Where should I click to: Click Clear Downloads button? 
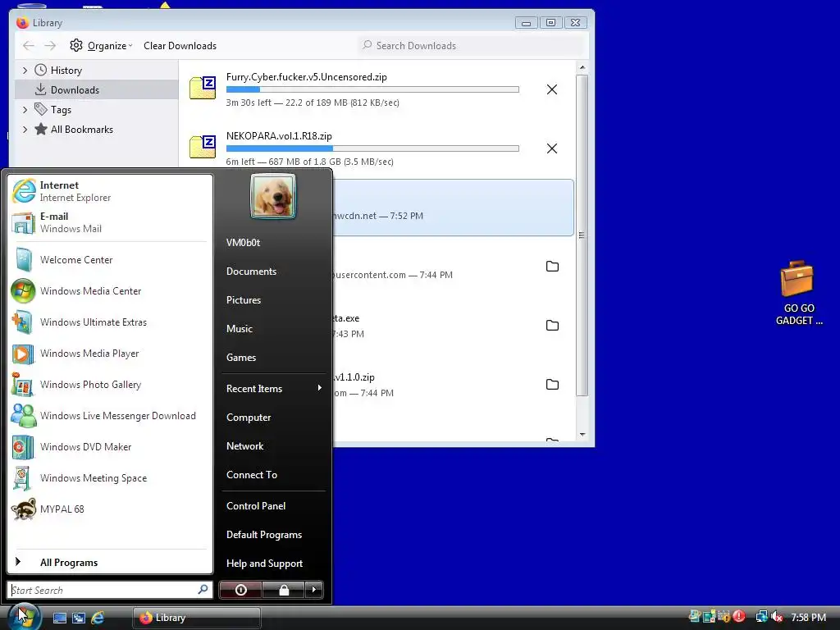point(180,46)
